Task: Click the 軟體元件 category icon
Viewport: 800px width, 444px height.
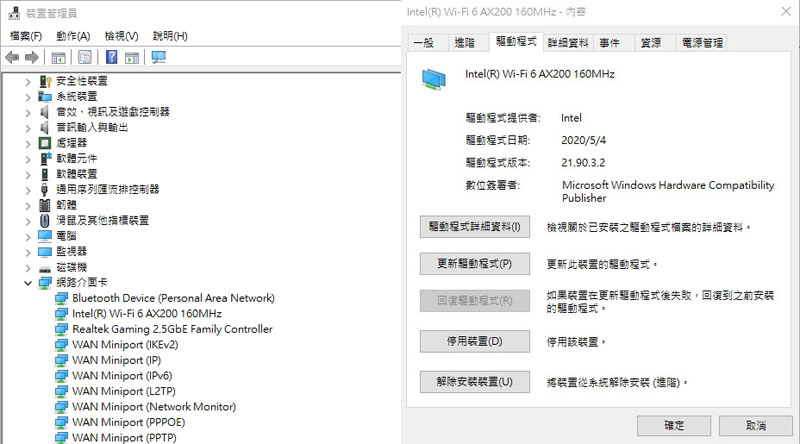Action: [x=45, y=159]
